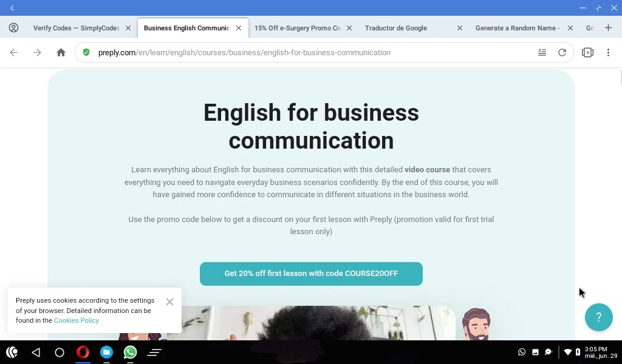Open the tab switcher icon showing 6
Viewport: 622px width, 364px height.
click(587, 52)
